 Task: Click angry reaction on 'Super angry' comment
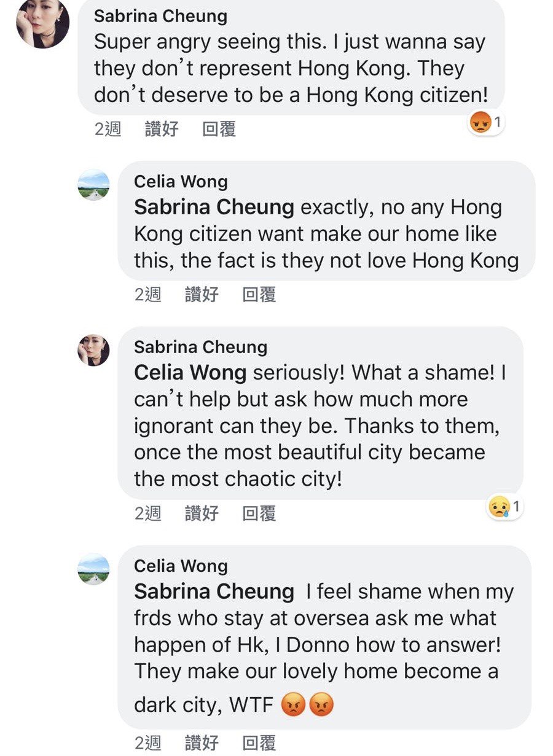tap(479, 122)
